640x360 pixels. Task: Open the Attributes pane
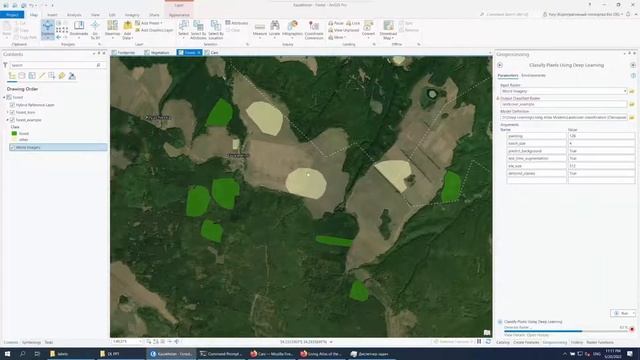237,23
